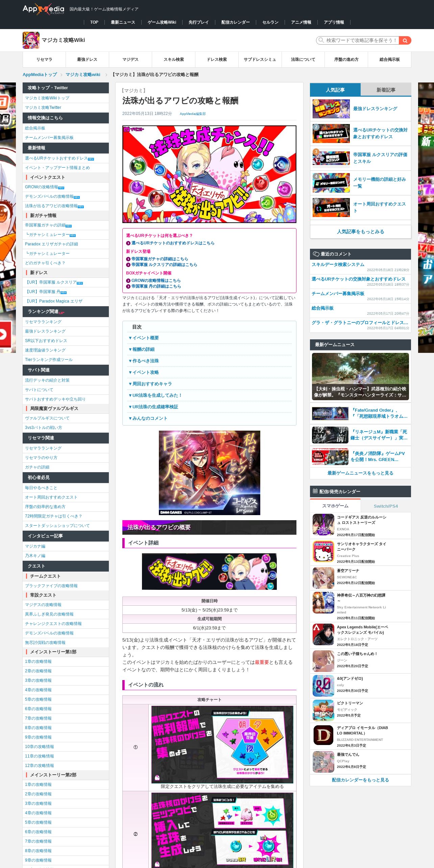Jump to 周回おすすめキャラ section
Viewport: 434px width, 868px height.
150,384
